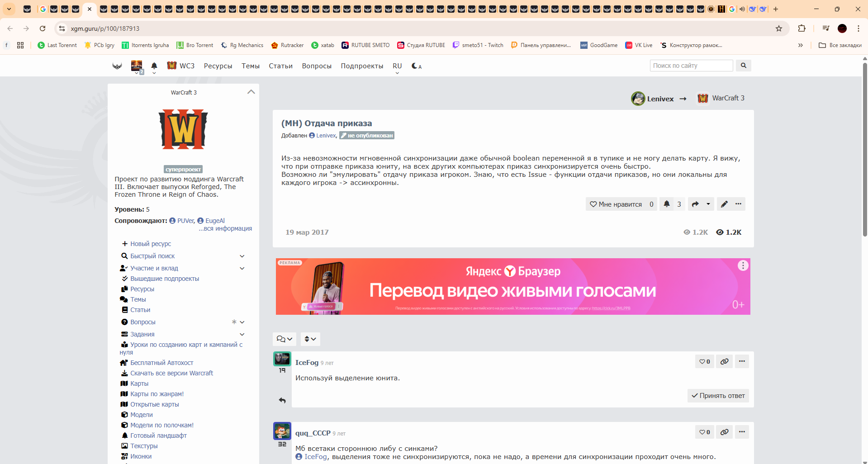Open quq_CCCP's avatar on comment
The width and height of the screenshot is (868, 464).
coord(282,431)
